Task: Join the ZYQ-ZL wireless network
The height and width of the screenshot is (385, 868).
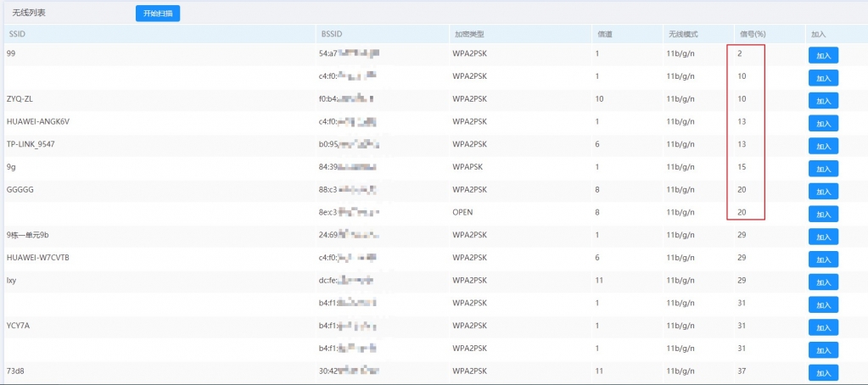Action: [x=822, y=100]
